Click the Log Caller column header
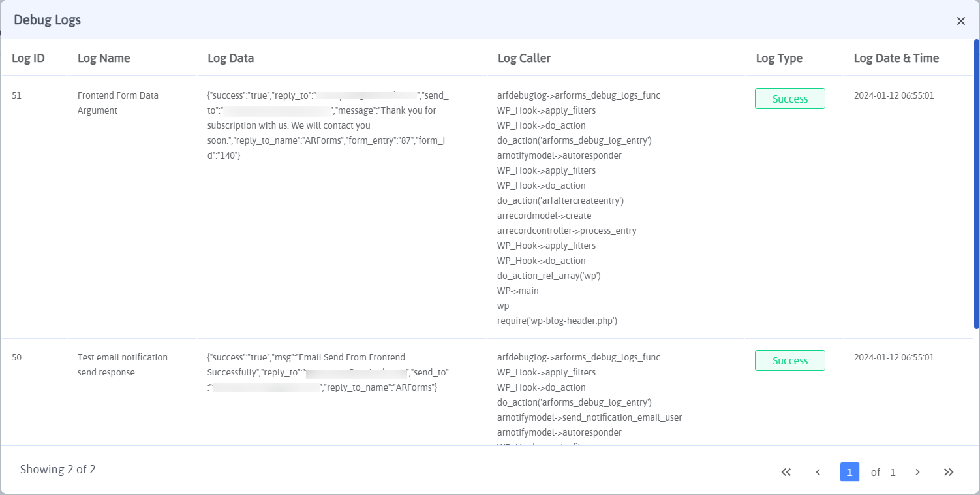This screenshot has width=980, height=495. click(525, 57)
